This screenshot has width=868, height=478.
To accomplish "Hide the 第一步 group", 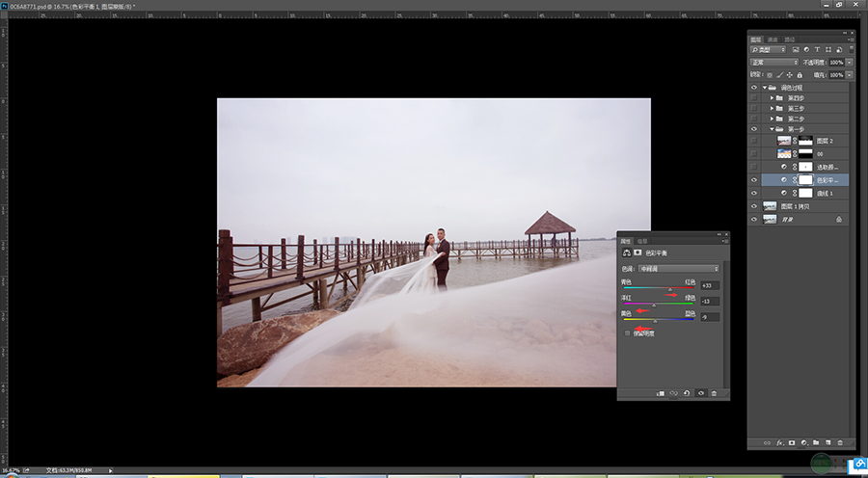I will pos(753,129).
